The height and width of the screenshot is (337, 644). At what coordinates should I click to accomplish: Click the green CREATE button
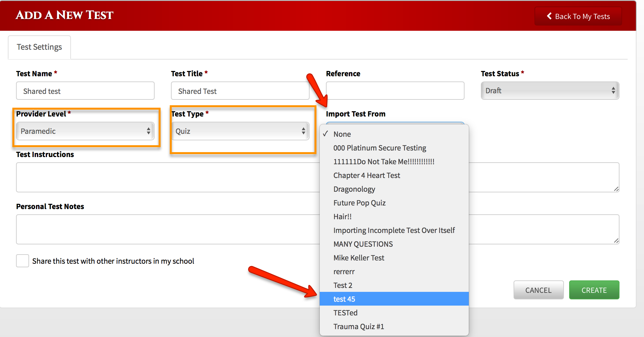594,290
